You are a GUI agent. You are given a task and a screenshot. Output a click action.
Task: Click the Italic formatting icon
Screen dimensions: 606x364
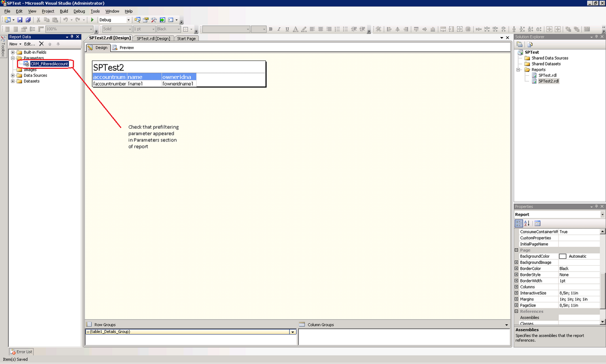point(279,29)
